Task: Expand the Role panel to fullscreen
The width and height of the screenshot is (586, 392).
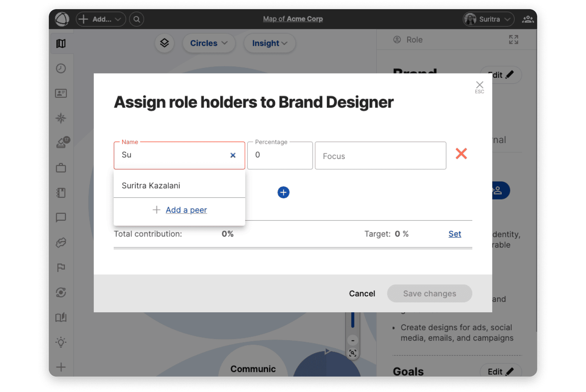Action: pos(514,40)
